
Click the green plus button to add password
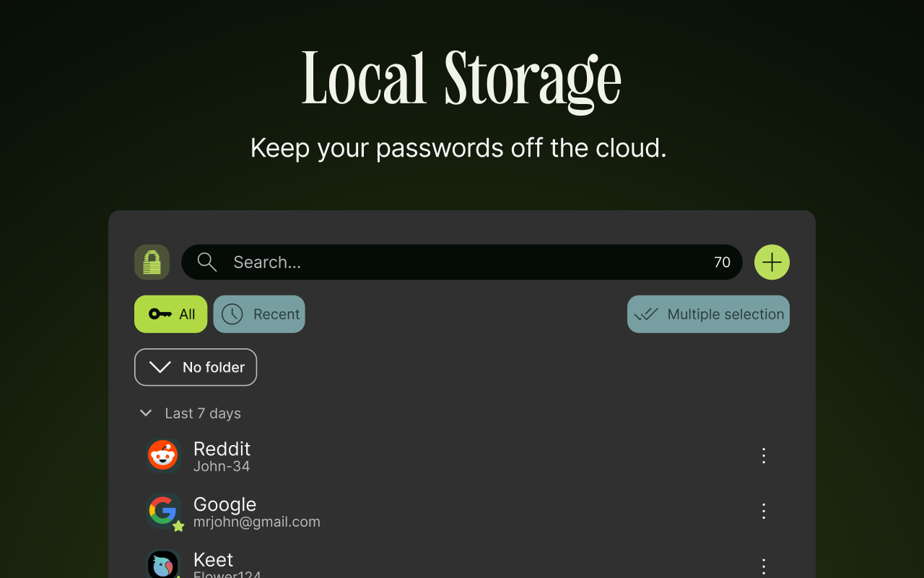(x=771, y=262)
